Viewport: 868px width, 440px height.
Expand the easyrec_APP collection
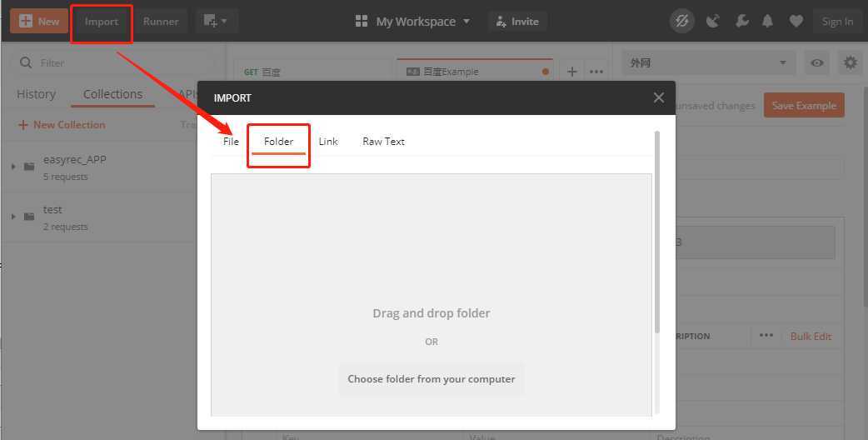click(x=13, y=167)
